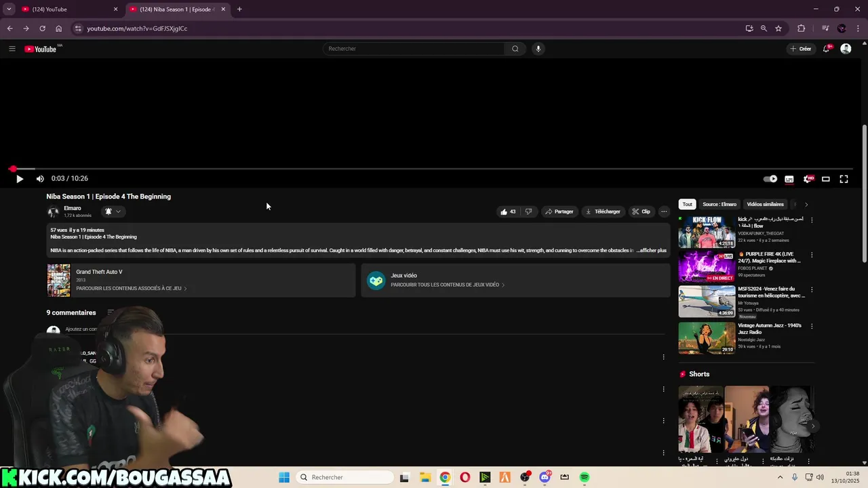Image resolution: width=868 pixels, height=488 pixels.
Task: Open MSFS2024 helicopter video thumbnail
Action: (707, 302)
